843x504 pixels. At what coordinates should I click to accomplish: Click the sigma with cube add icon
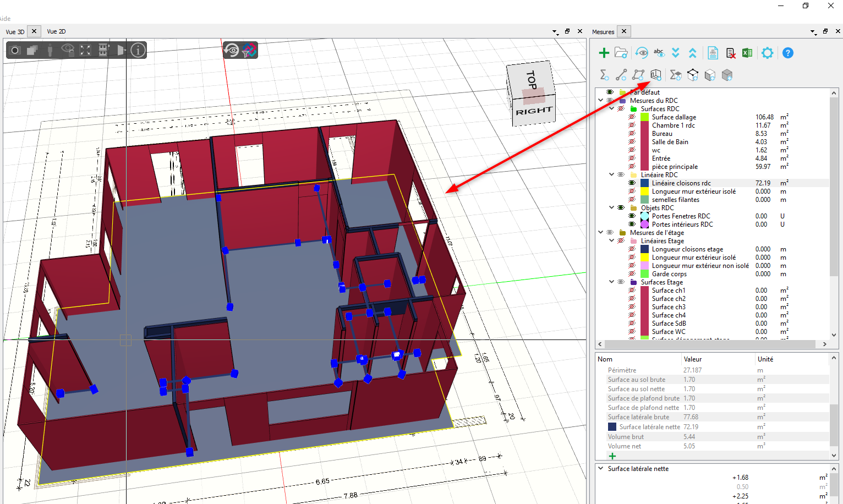[x=676, y=75]
